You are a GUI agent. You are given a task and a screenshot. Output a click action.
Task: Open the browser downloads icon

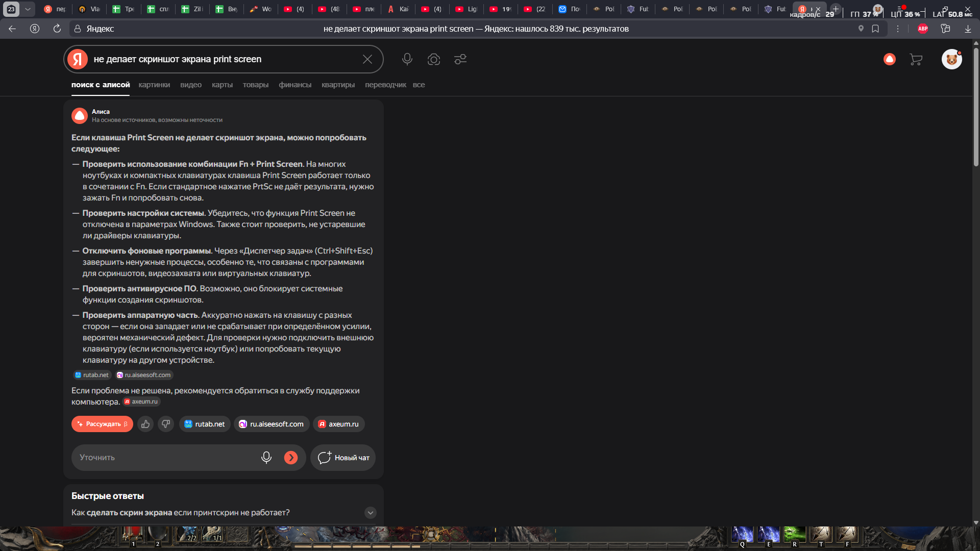click(x=968, y=29)
